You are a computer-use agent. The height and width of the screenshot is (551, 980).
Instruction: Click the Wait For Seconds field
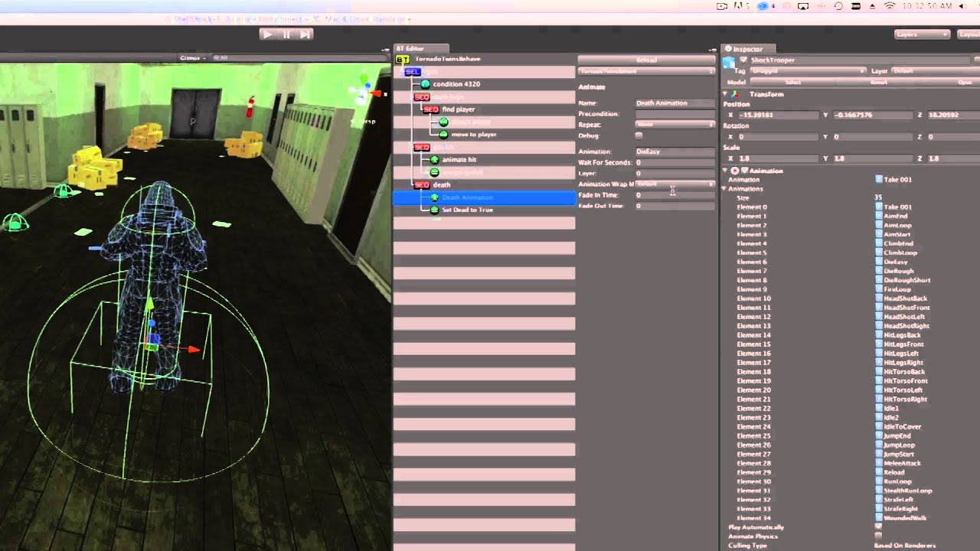click(x=675, y=162)
